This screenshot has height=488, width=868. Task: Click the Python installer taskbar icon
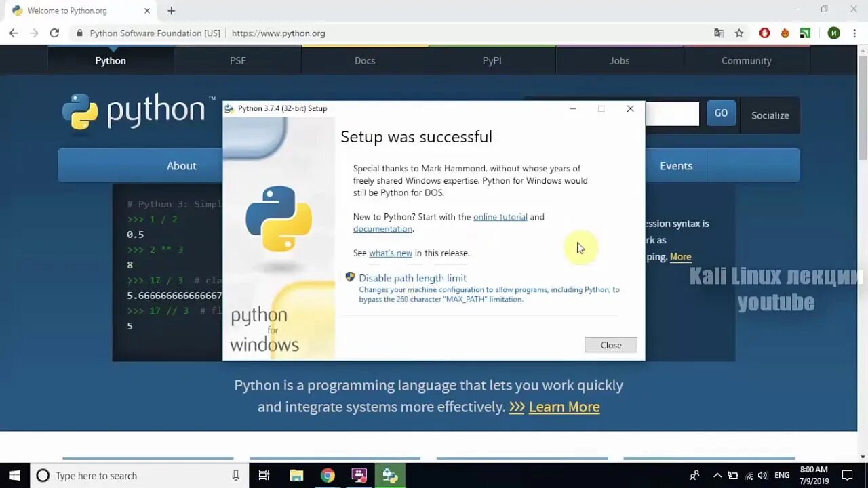(390, 475)
